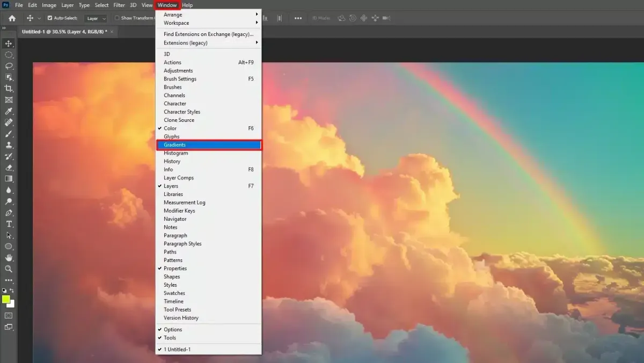Select the Blur tool
The height and width of the screenshot is (363, 644).
(x=9, y=190)
